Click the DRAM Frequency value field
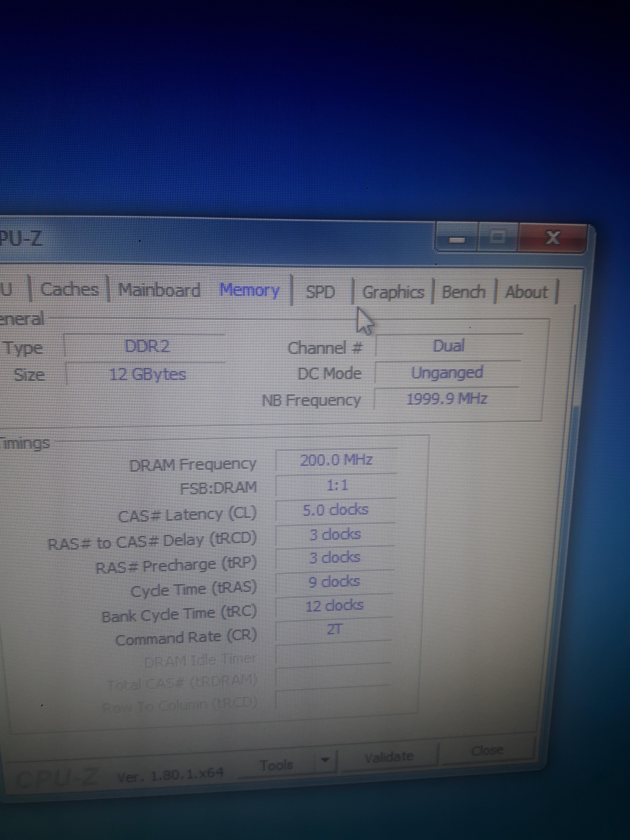 [x=336, y=460]
